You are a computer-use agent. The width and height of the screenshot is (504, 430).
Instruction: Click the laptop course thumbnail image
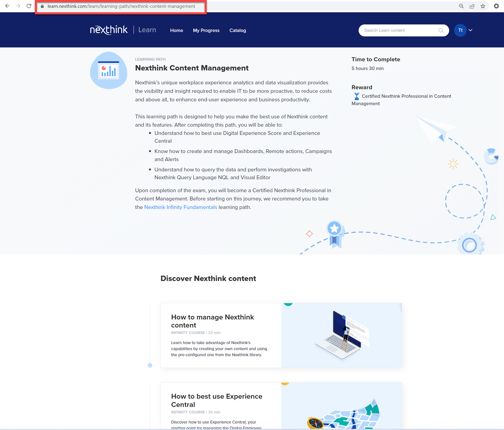(341, 335)
